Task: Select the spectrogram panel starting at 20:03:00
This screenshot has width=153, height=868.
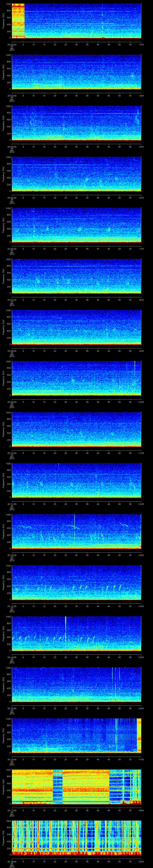Action: (77, 72)
